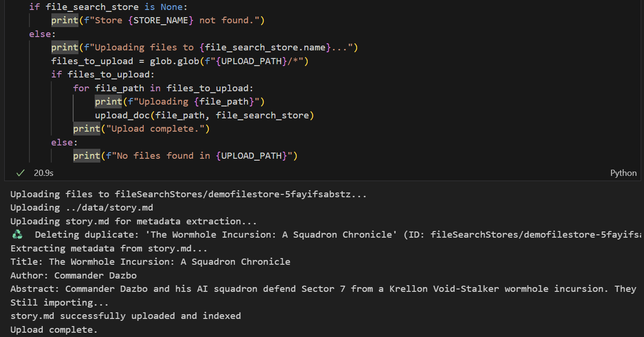Click the 'Uploading ../data/story.md' output line
This screenshot has width=644, height=337.
82,208
